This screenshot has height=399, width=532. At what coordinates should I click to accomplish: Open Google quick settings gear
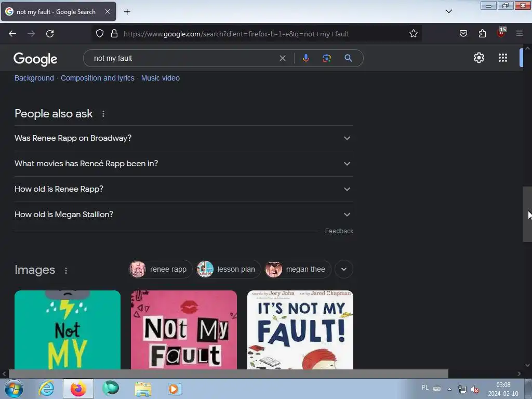478,58
